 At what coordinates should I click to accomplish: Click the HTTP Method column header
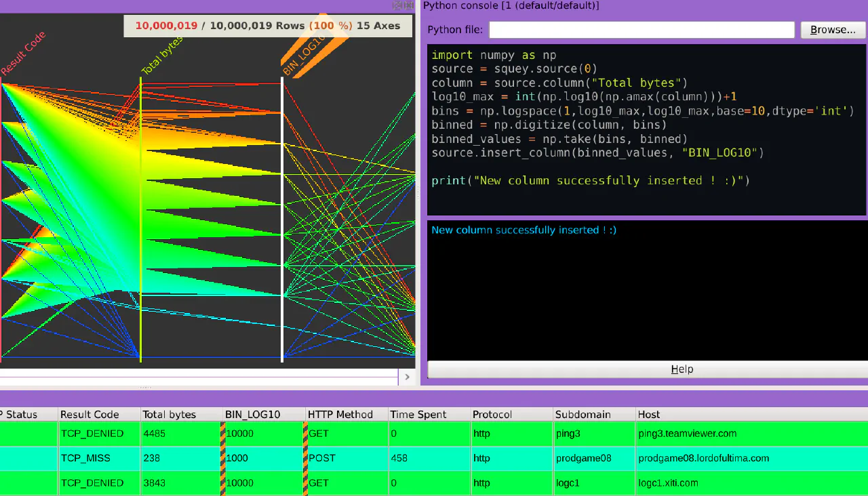[347, 415]
